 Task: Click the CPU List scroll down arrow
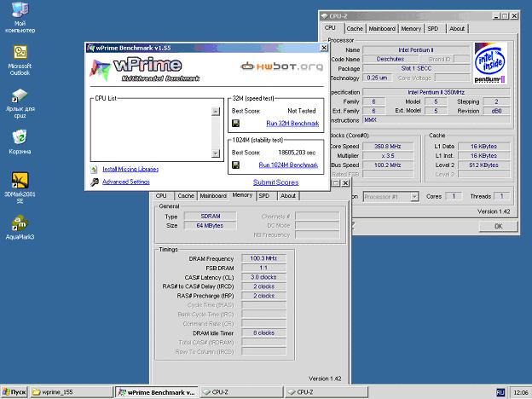216,153
